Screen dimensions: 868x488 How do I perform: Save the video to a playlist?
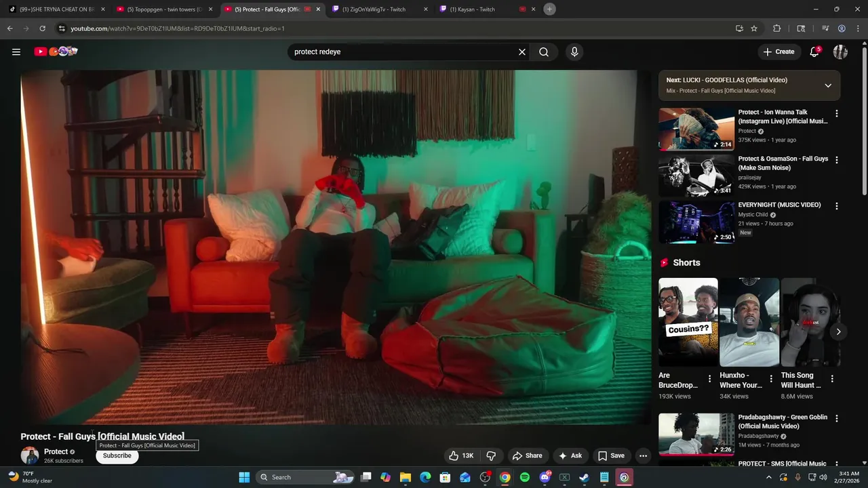(x=611, y=455)
